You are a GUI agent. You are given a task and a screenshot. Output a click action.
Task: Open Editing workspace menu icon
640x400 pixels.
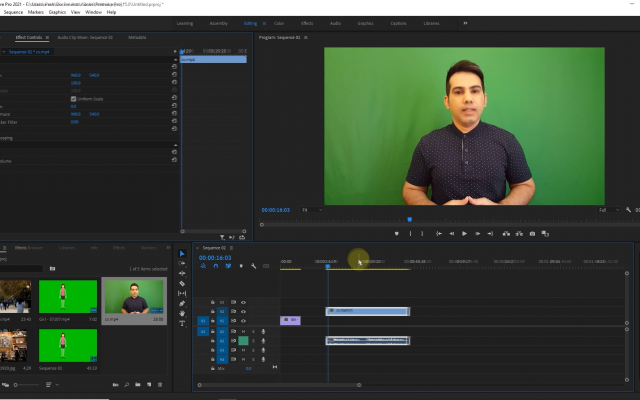[264, 24]
